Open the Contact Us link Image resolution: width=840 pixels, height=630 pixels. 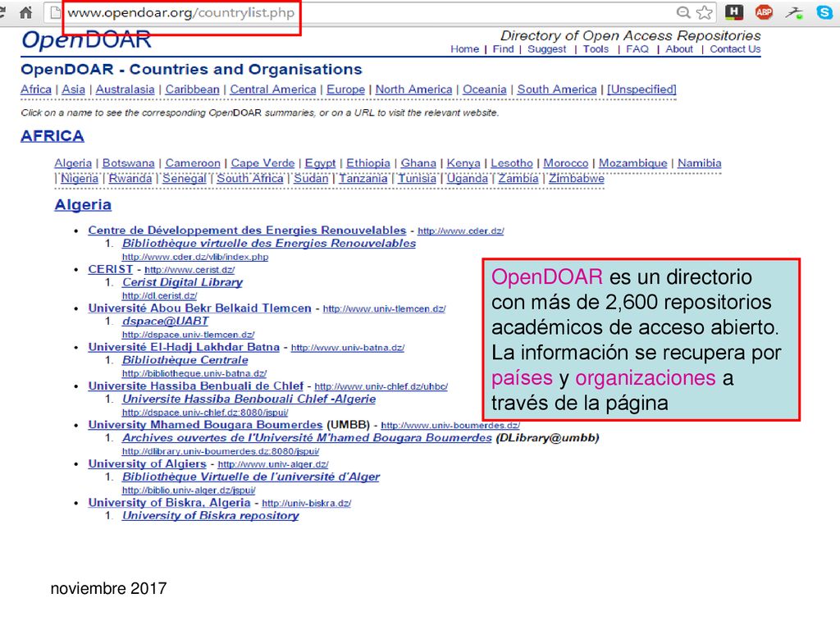735,49
